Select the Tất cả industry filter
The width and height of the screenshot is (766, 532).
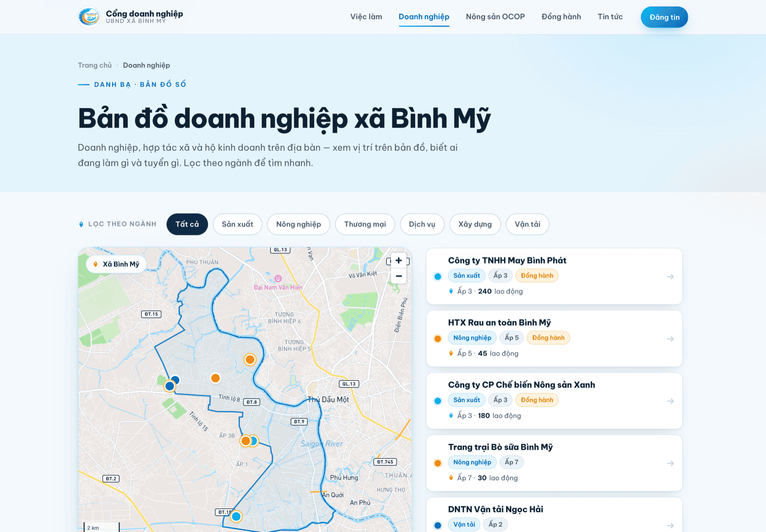(187, 224)
